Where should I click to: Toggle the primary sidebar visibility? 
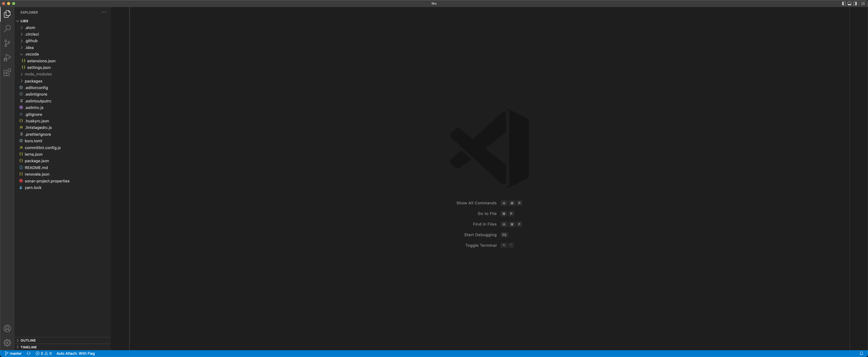(844, 3)
